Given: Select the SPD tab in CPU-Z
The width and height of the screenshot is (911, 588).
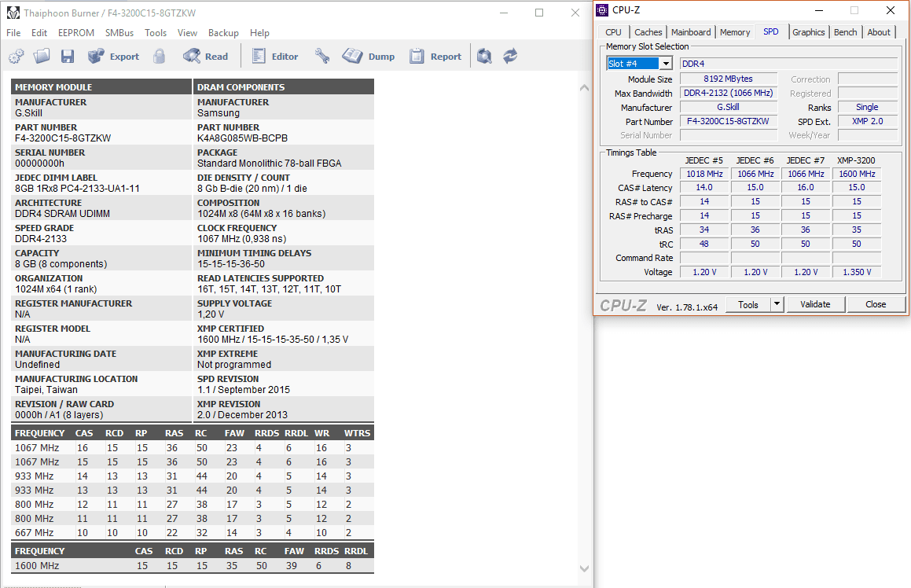Looking at the screenshot, I should pyautogui.click(x=771, y=31).
